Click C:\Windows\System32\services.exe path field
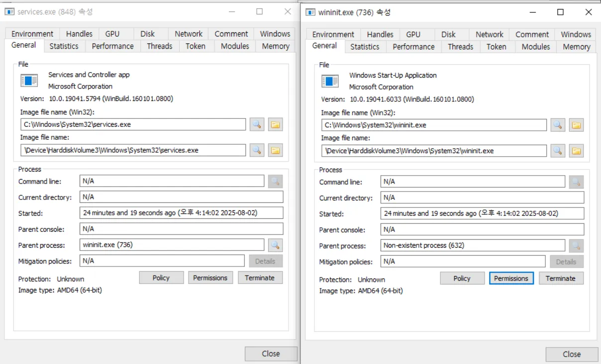This screenshot has height=364, width=601. tap(133, 124)
